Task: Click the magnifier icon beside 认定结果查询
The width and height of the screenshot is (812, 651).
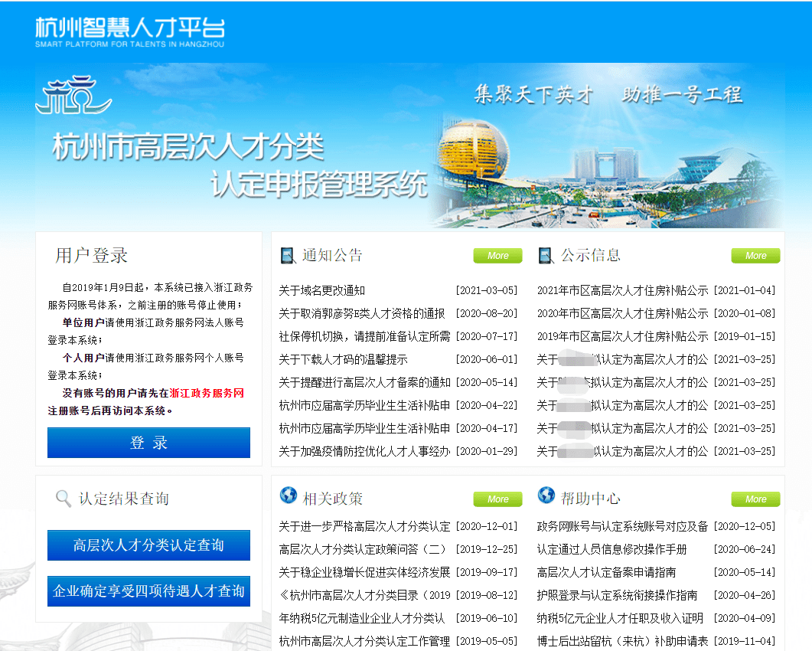Action: (x=64, y=499)
